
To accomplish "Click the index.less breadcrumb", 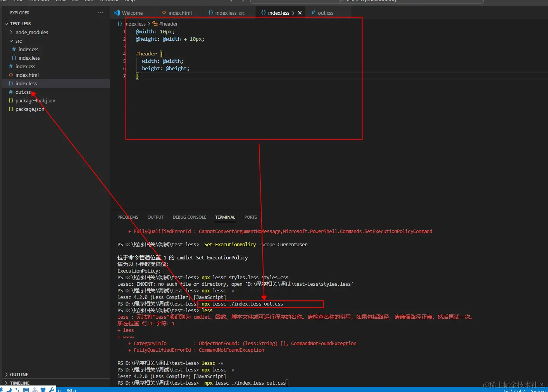I will tap(135, 24).
